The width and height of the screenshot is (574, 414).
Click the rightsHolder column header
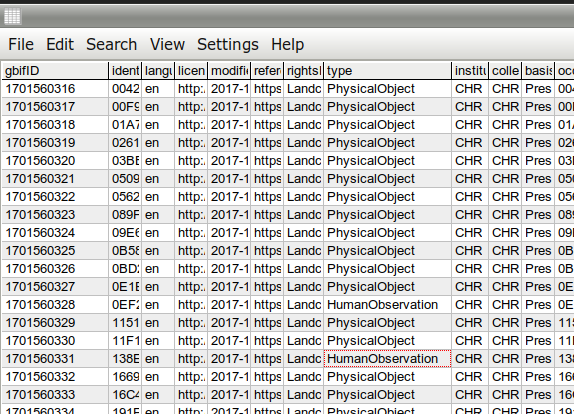pyautogui.click(x=304, y=71)
